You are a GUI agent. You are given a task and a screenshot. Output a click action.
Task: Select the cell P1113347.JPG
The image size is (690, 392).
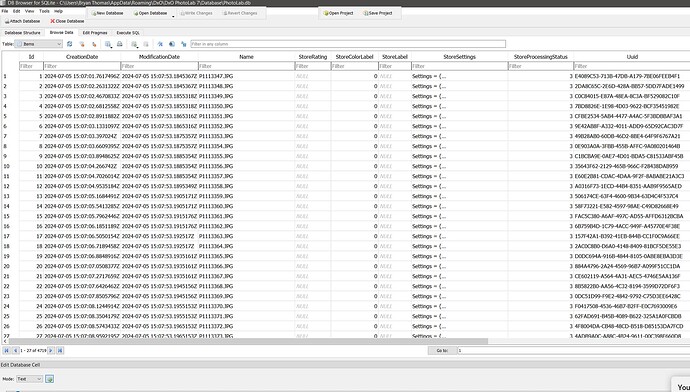click(x=246, y=76)
